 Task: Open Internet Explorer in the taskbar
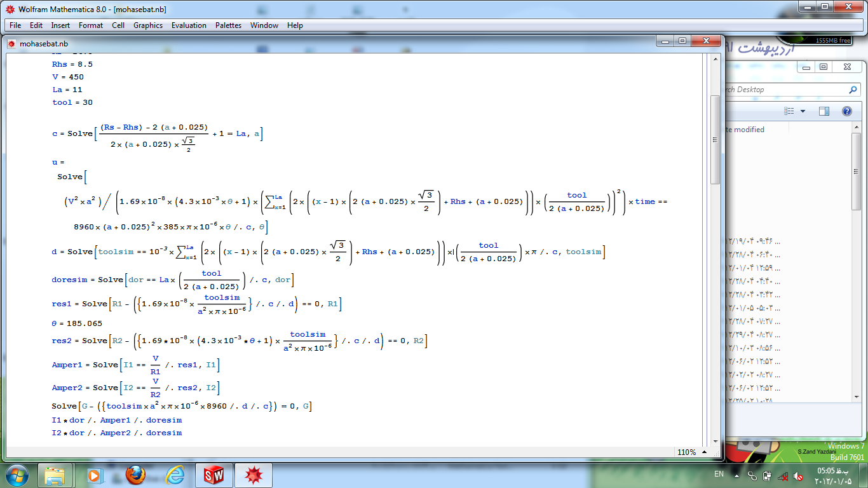(x=175, y=475)
